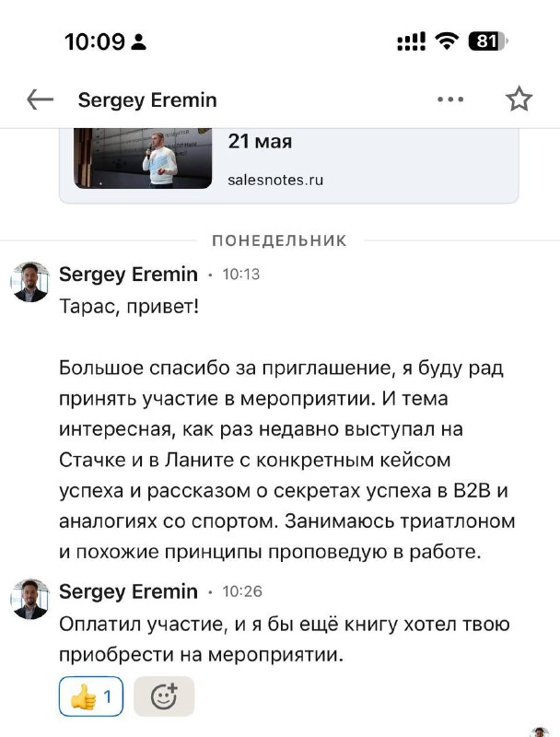Tap the battery 81 indicator
This screenshot has width=560, height=737.
tap(488, 41)
